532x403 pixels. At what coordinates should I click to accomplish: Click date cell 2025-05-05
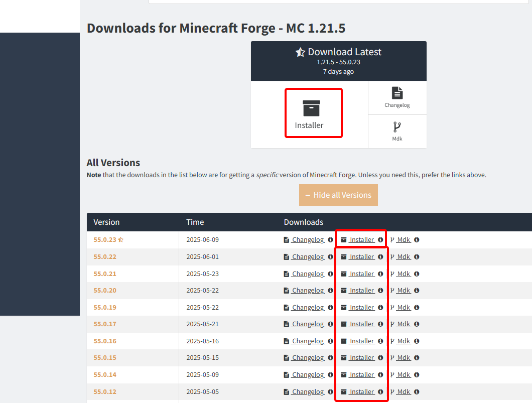click(203, 391)
